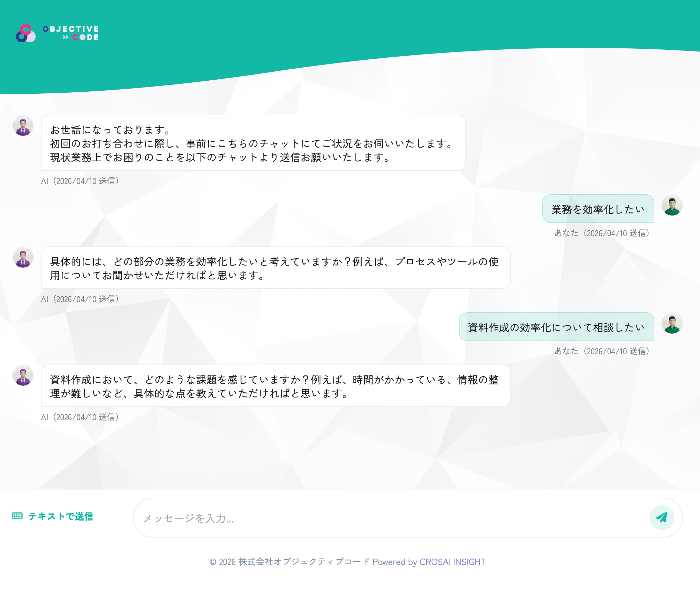The image size is (700, 589).
Task: Open the CROSAI INSIGHT footer link
Action: (453, 562)
